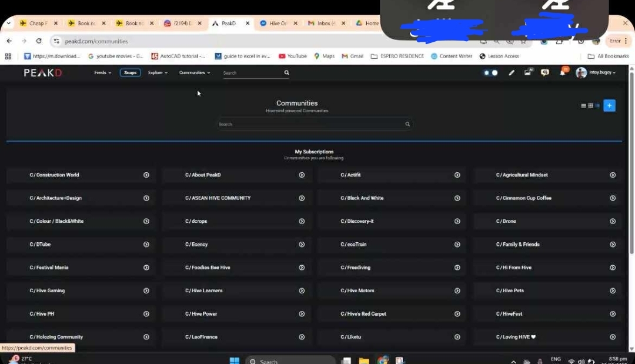Viewport: 635px width, 364px height.
Task: Open the C/Hive Learners community
Action: (203, 290)
